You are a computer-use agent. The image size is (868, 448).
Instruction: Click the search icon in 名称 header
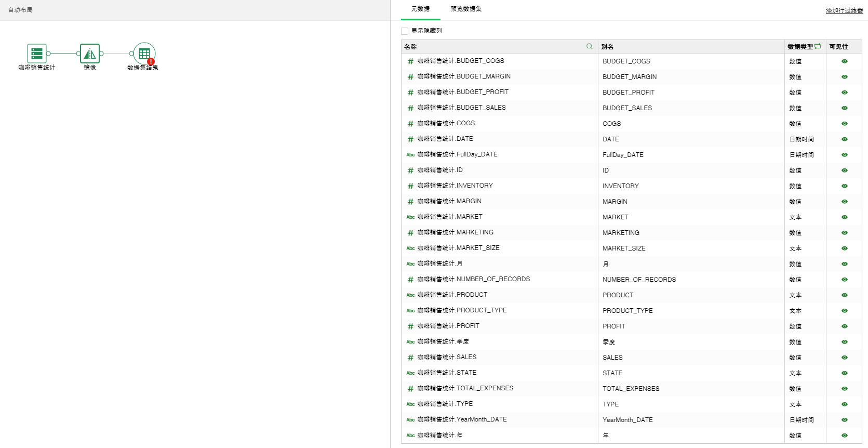[x=590, y=46]
